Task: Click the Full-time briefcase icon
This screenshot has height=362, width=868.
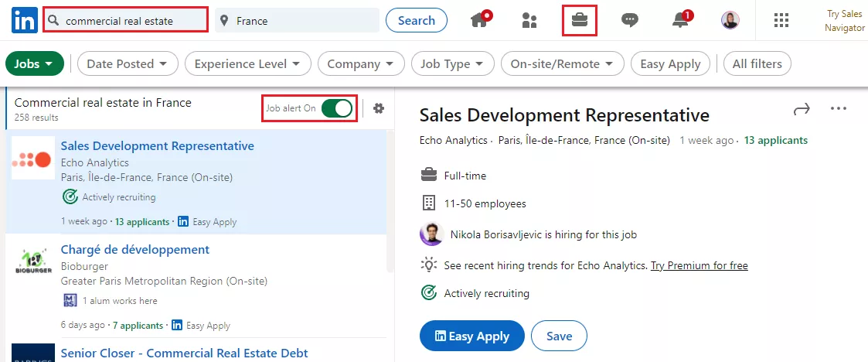Action: (x=428, y=176)
